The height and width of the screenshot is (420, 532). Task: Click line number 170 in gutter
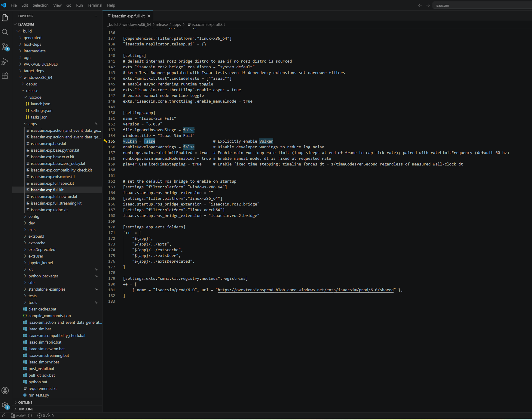[x=112, y=227]
